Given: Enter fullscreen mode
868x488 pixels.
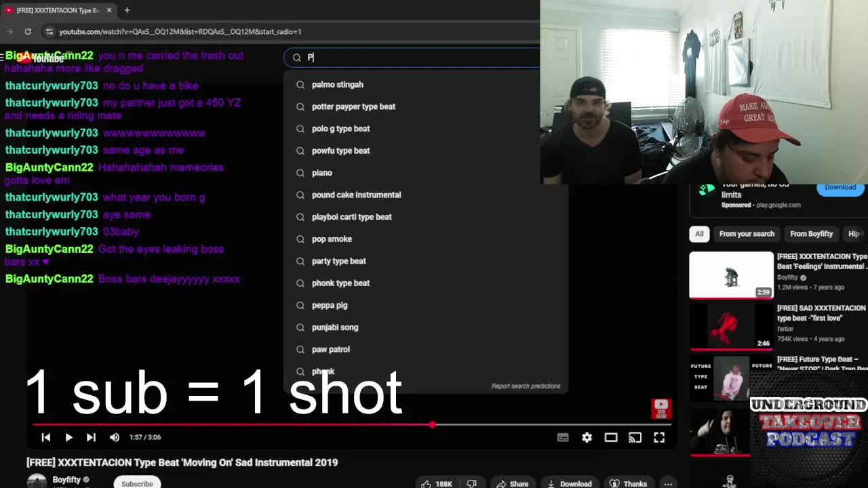Looking at the screenshot, I should pos(659,437).
